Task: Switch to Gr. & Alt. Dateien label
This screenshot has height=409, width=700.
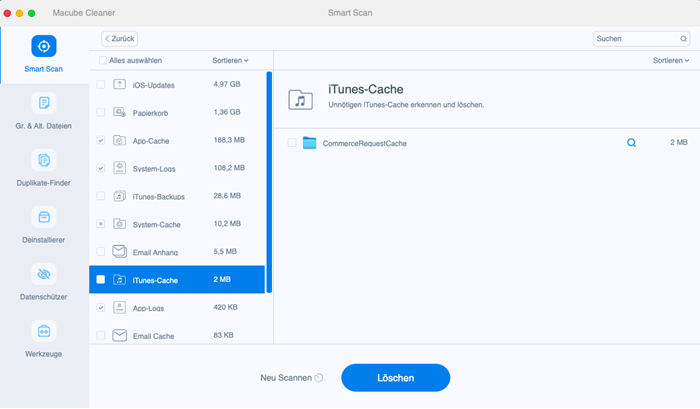Action: 44,126
